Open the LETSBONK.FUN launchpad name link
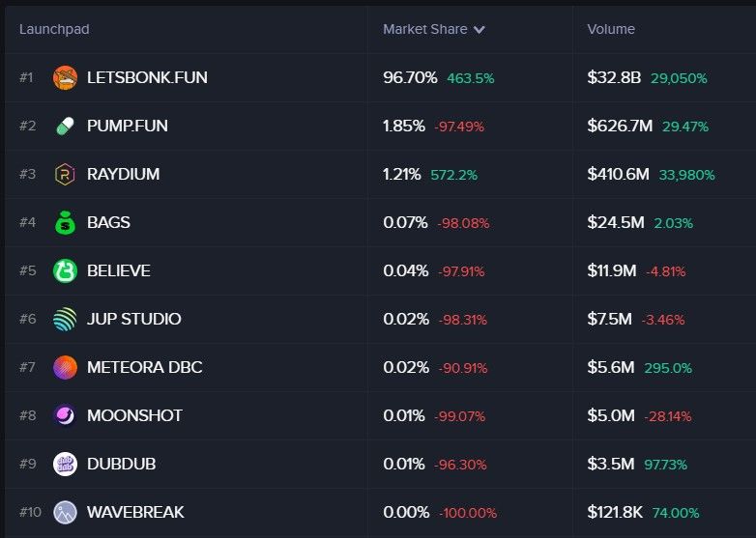This screenshot has width=756, height=538. coord(147,77)
